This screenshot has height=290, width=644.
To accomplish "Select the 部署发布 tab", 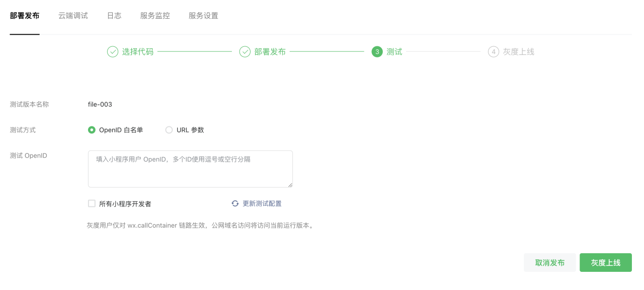I will pos(24,16).
